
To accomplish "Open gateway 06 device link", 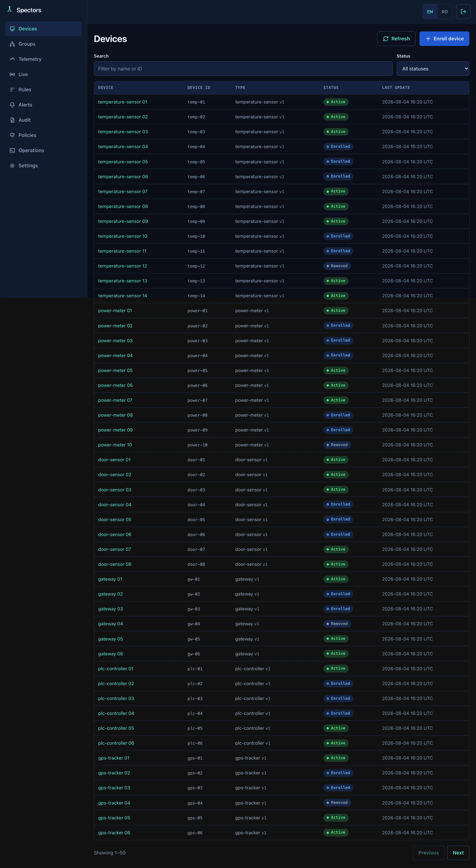I will tap(111, 654).
